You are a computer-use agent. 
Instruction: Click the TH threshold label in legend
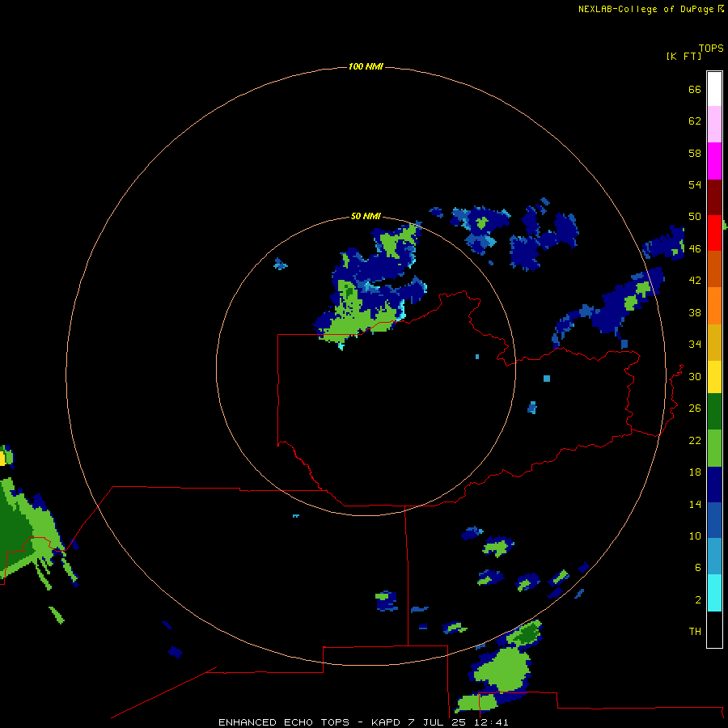click(695, 631)
